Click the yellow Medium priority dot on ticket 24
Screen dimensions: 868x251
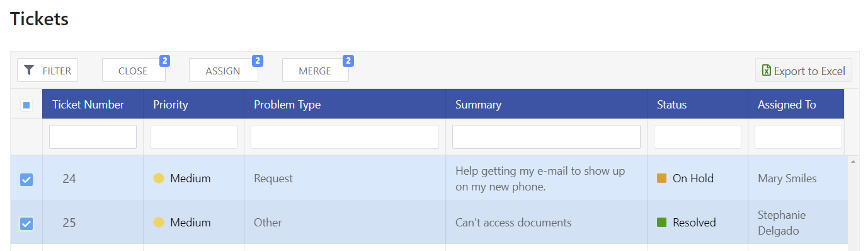coord(159,178)
